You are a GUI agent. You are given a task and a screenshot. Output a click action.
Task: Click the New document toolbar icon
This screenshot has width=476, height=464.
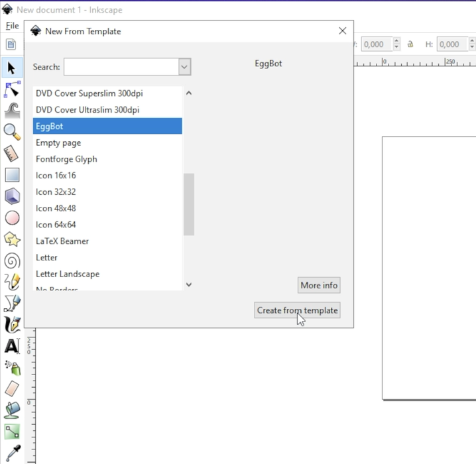pos(11,44)
